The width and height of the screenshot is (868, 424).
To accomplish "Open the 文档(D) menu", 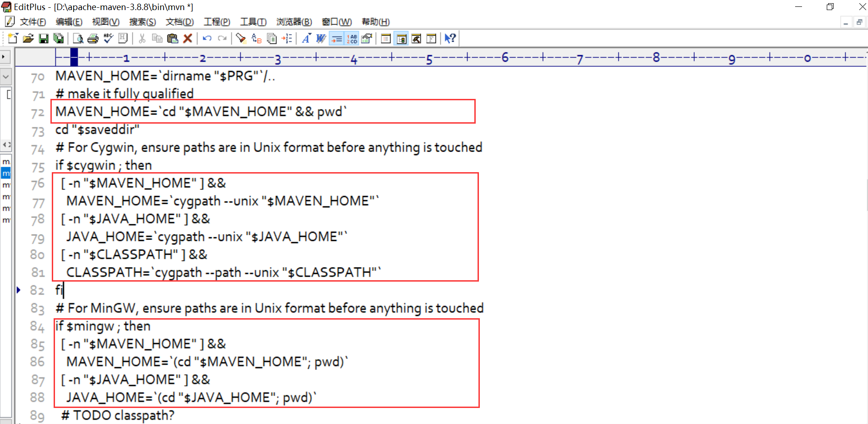I will (180, 22).
